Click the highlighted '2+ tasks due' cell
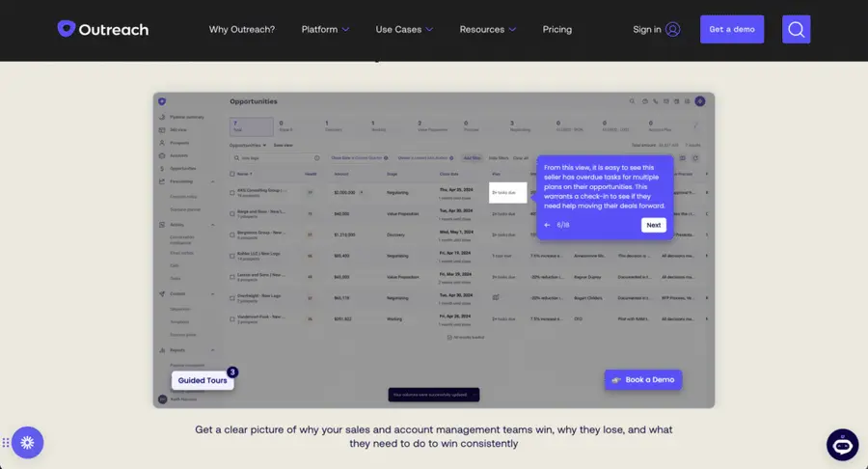868x469 pixels. 507,193
